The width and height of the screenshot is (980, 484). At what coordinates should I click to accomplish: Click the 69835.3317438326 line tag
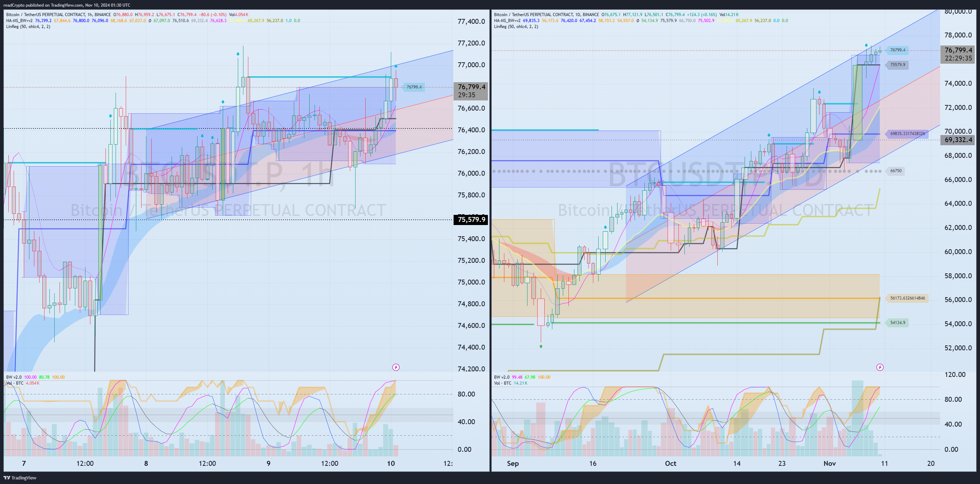point(907,134)
